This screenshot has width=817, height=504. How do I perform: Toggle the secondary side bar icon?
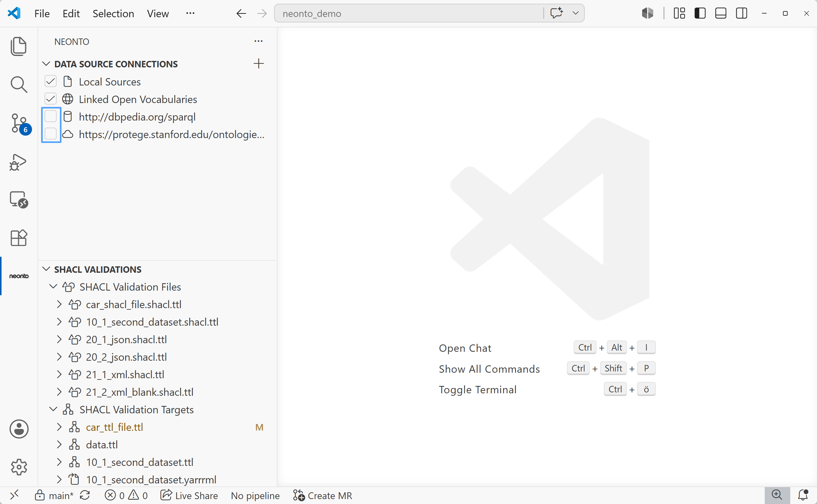tap(742, 13)
